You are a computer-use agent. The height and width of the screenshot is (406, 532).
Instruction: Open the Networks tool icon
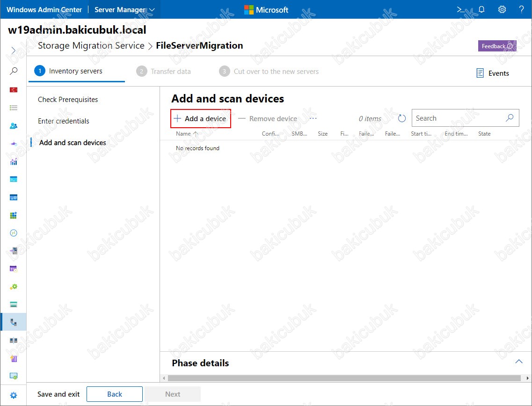(14, 144)
